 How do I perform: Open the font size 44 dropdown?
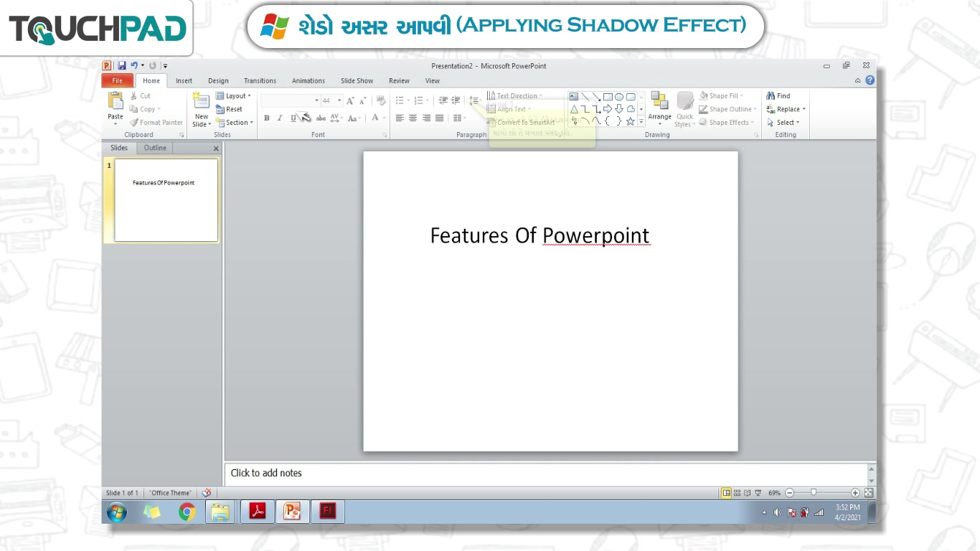click(339, 101)
